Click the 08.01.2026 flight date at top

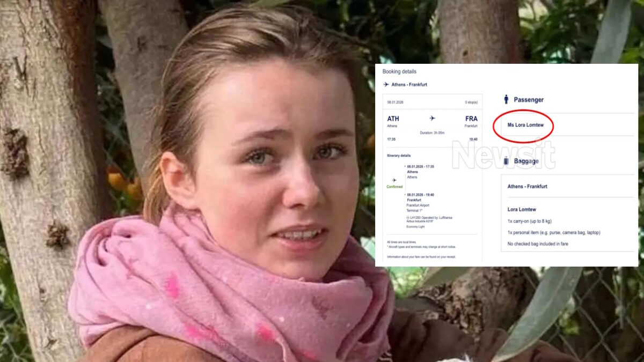click(x=396, y=102)
